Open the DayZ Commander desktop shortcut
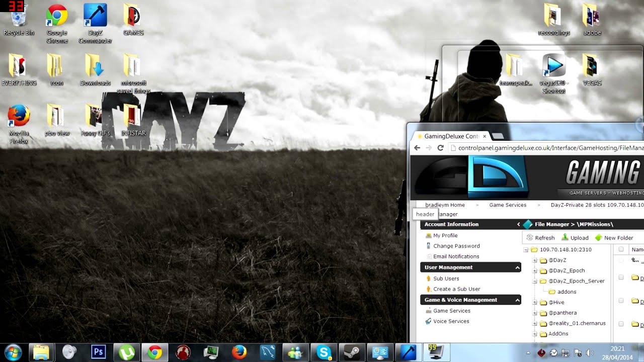This screenshot has width=644, height=362. click(95, 23)
